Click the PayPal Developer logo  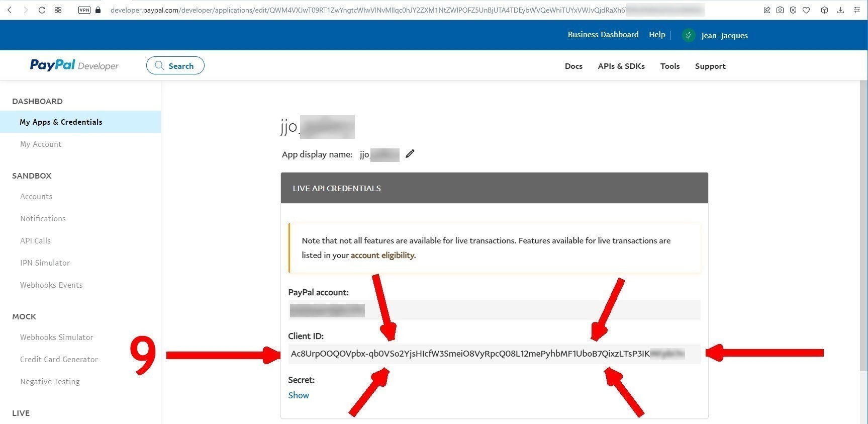tap(74, 65)
